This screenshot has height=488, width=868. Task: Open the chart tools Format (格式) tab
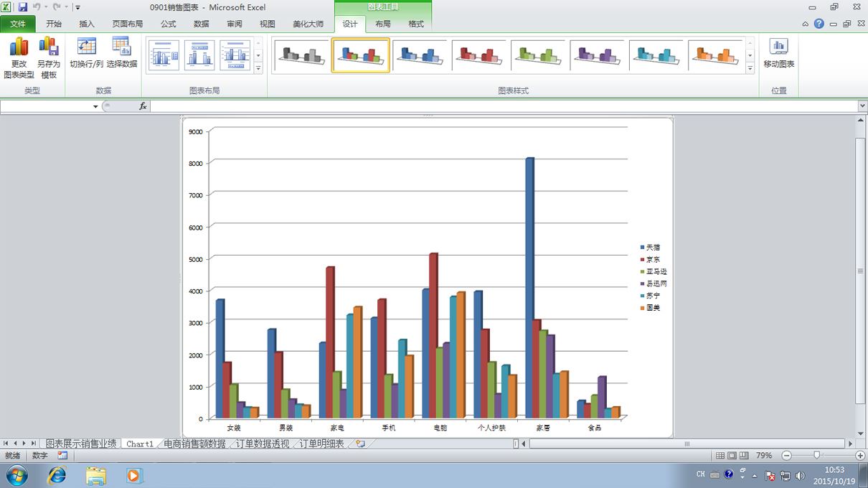pos(416,24)
